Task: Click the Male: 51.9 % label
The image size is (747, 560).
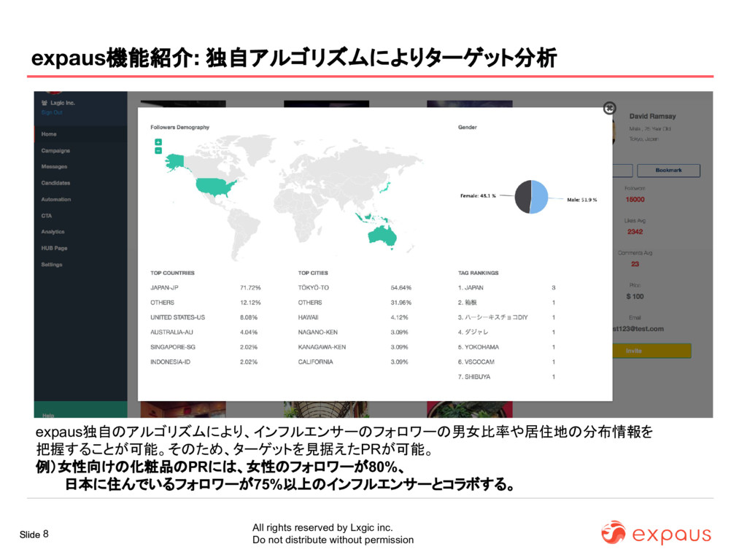Action: [x=581, y=200]
